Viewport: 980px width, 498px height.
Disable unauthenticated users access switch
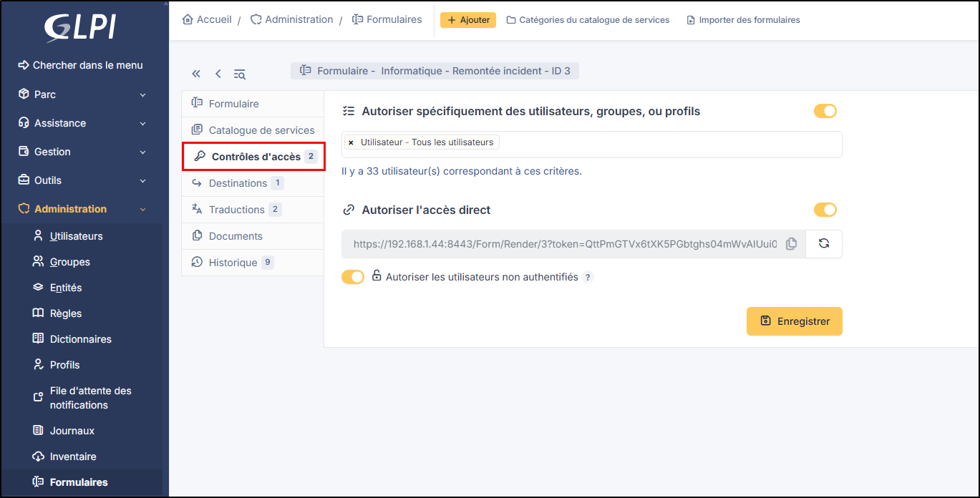(353, 277)
